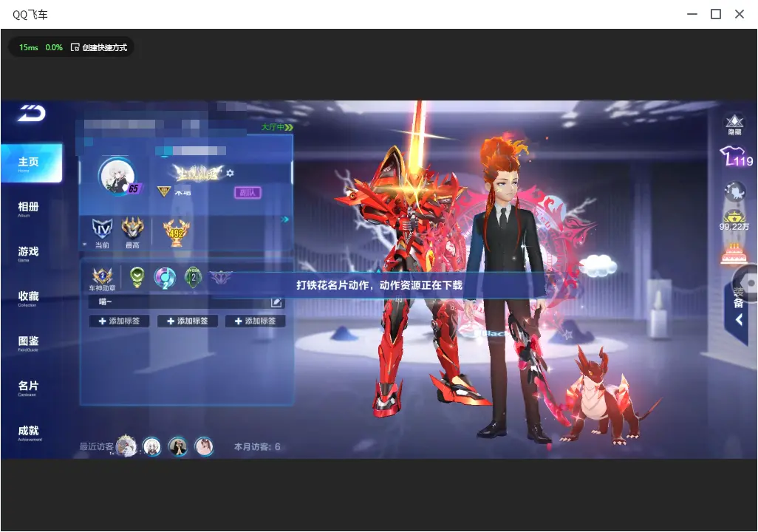Viewport: 758px width, 532px height.
Task: Open the pet cat silhouette icon
Action: (x=735, y=191)
